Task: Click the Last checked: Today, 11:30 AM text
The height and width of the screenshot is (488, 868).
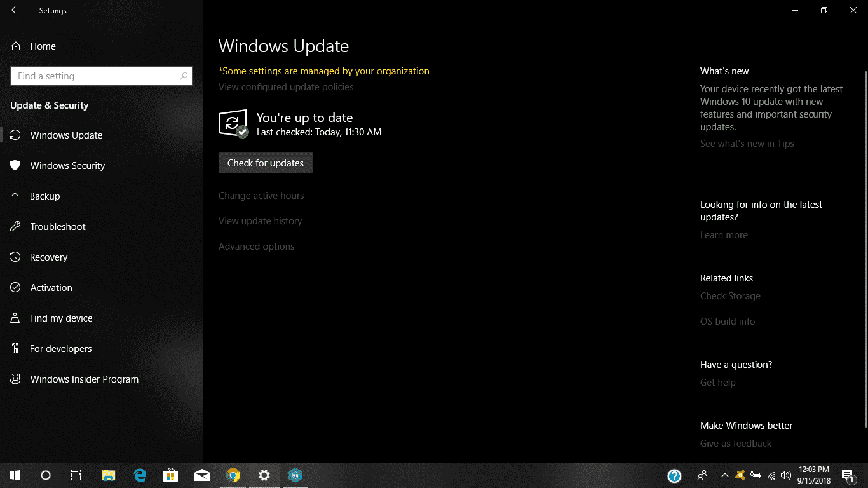Action: tap(319, 132)
